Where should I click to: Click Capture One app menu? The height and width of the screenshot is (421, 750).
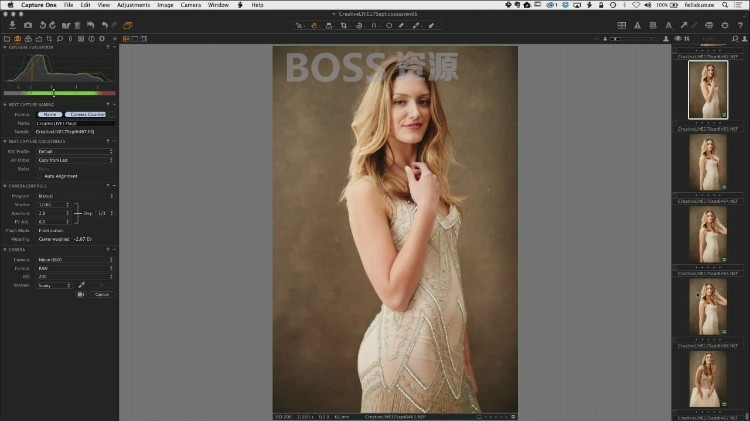click(x=39, y=5)
